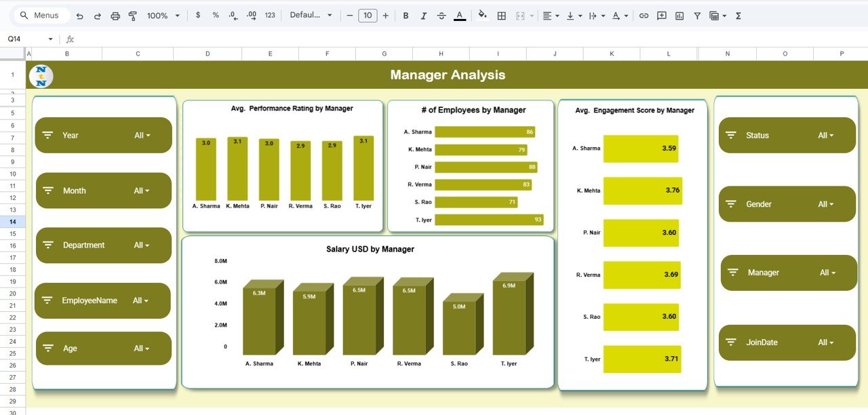Click the Undo button
868x415 pixels.
pyautogui.click(x=79, y=15)
